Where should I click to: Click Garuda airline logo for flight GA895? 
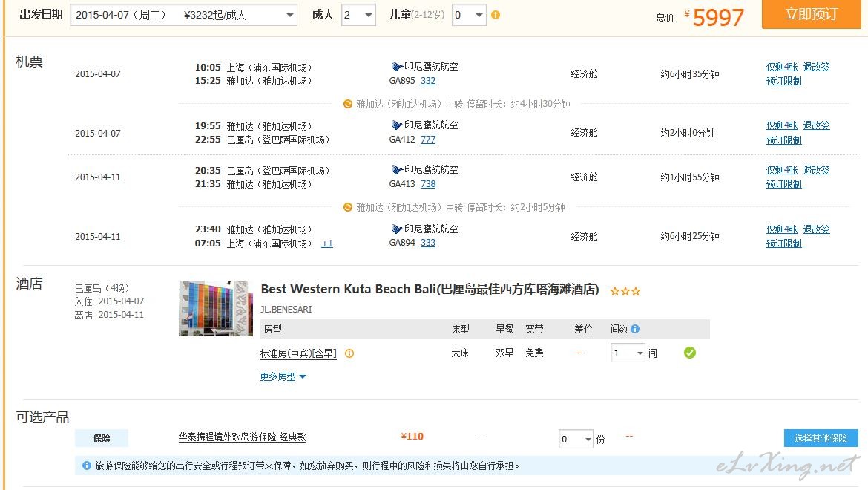coord(397,66)
